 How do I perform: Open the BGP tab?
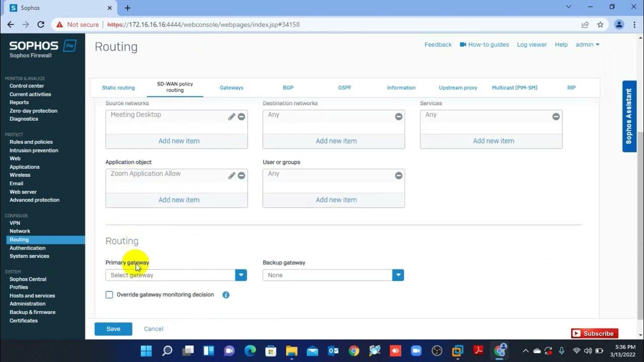(288, 87)
